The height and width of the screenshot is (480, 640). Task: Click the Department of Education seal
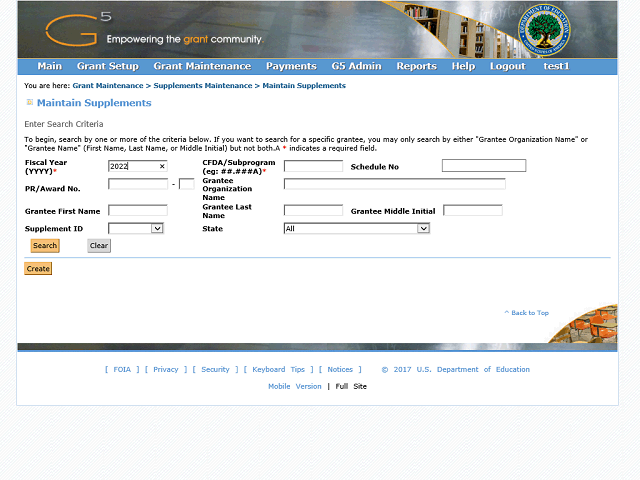tap(544, 30)
